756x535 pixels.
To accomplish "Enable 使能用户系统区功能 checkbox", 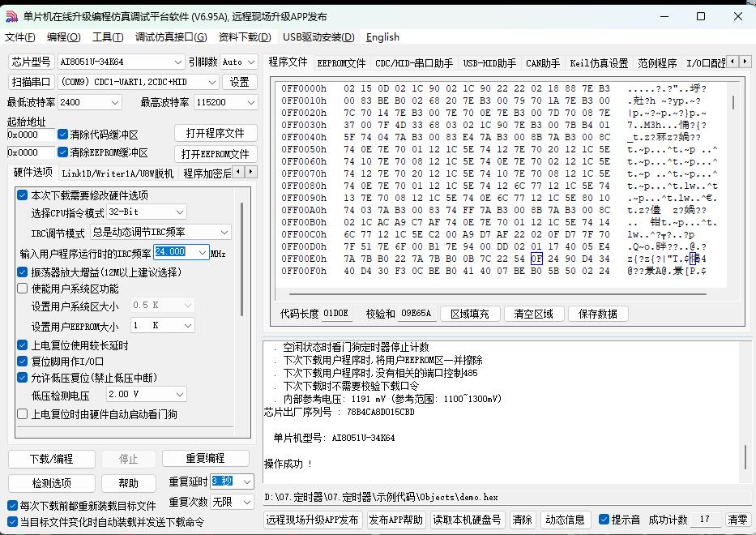I will point(22,289).
